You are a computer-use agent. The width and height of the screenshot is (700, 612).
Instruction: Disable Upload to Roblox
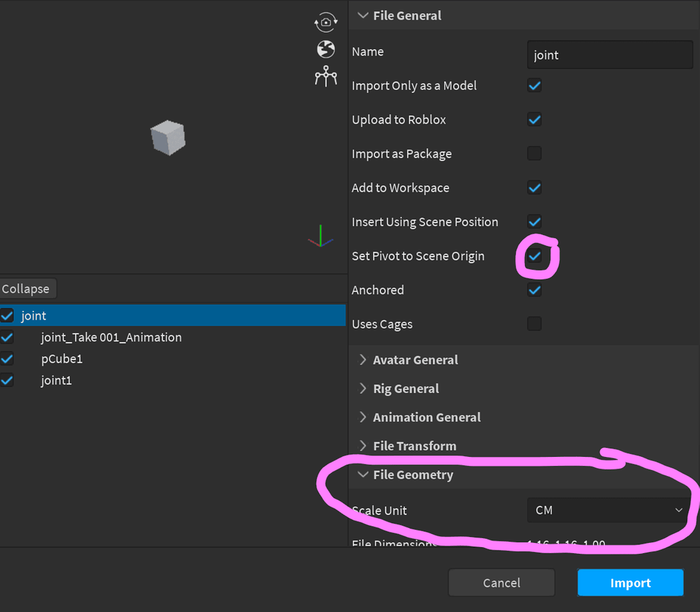click(534, 120)
